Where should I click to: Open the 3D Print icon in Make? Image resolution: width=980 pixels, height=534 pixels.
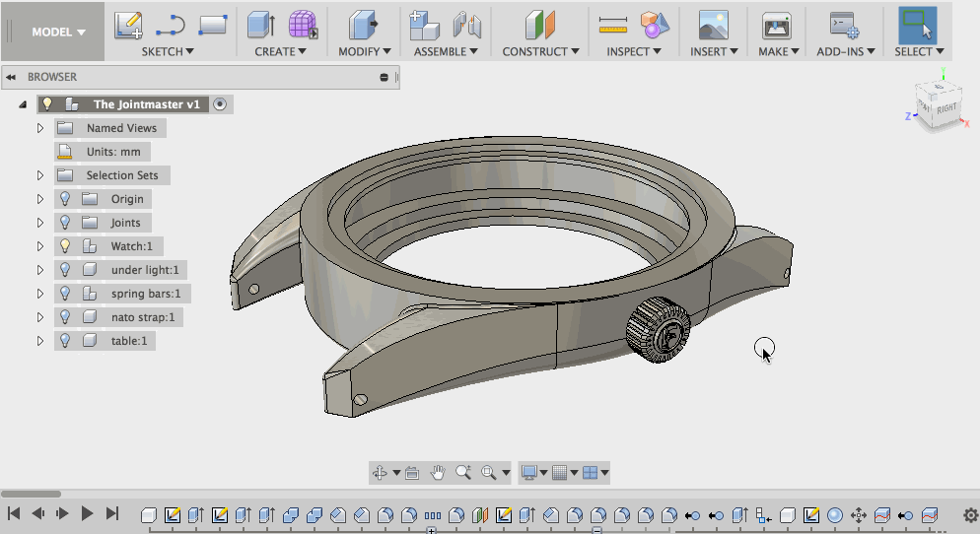(776, 26)
